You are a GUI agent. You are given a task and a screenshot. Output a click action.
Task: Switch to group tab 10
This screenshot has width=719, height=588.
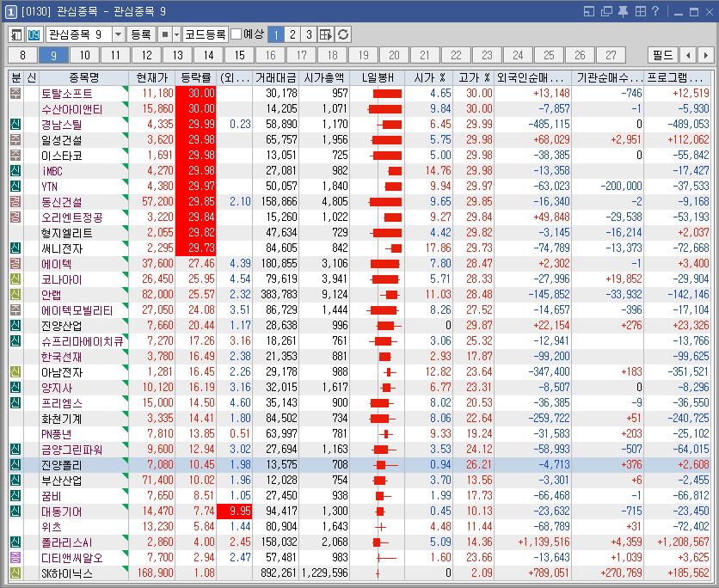pos(85,56)
